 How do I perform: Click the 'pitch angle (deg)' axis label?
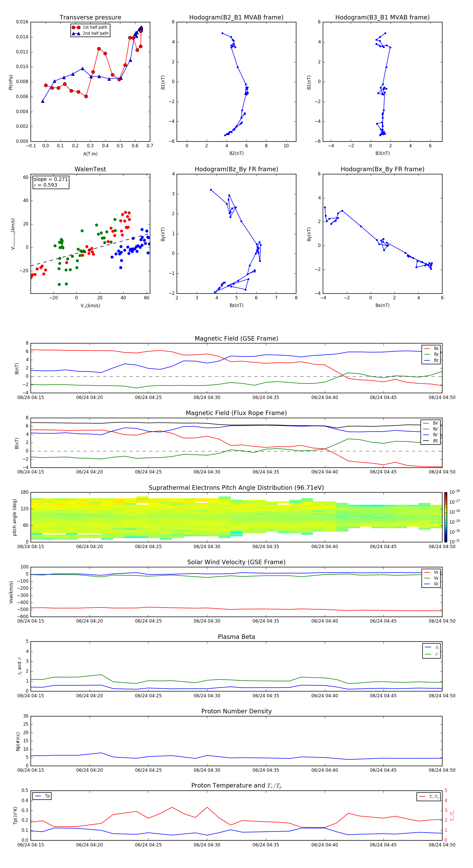14,517
